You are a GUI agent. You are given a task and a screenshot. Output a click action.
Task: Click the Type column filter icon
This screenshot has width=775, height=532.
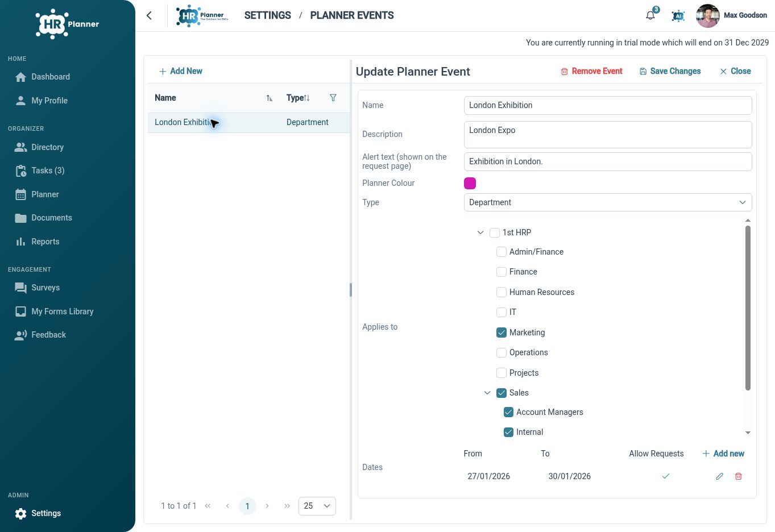point(333,98)
